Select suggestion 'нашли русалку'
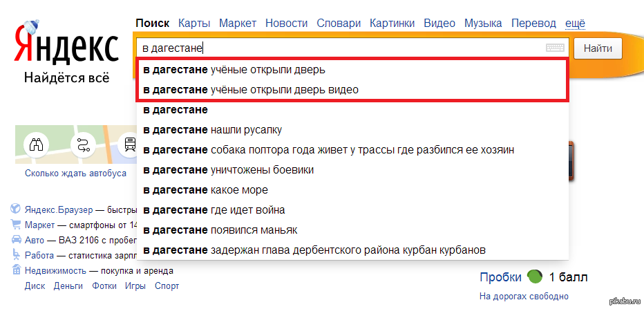The height and width of the screenshot is (309, 644). point(353,130)
